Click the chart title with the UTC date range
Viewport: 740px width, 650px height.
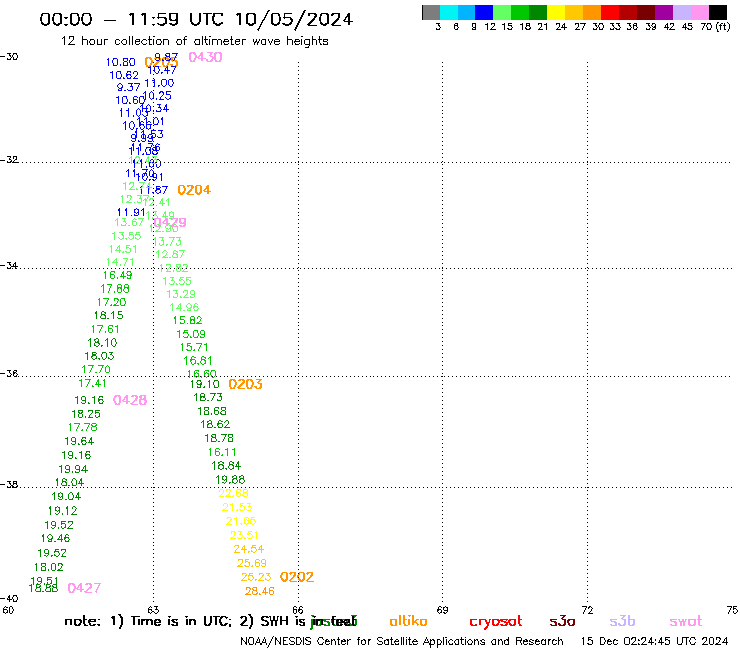[196, 19]
